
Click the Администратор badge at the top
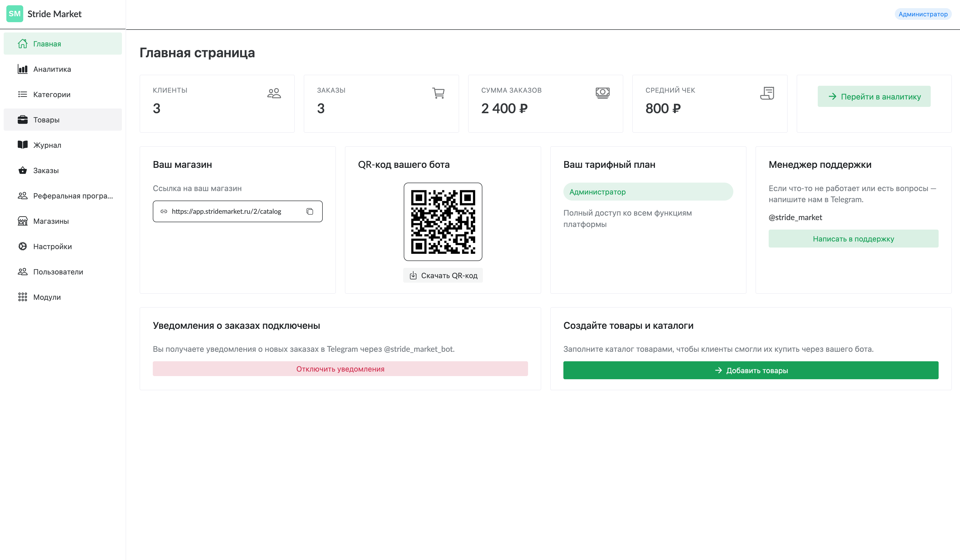click(x=923, y=14)
